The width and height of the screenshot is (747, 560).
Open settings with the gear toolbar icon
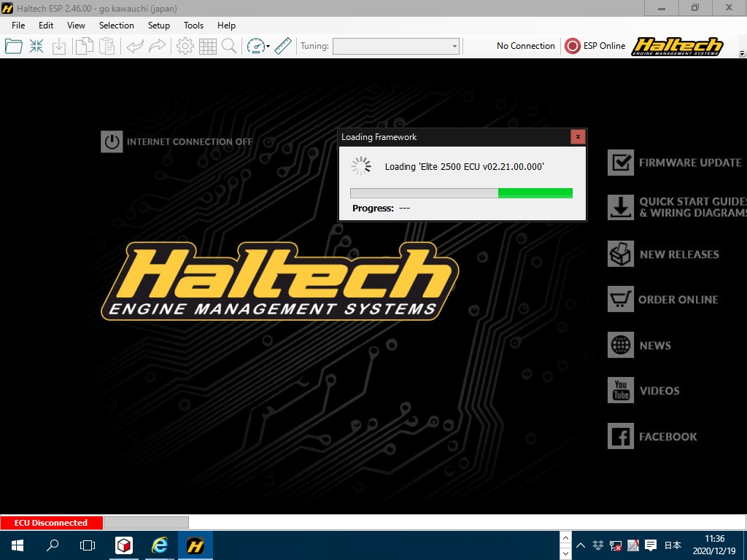[x=185, y=46]
